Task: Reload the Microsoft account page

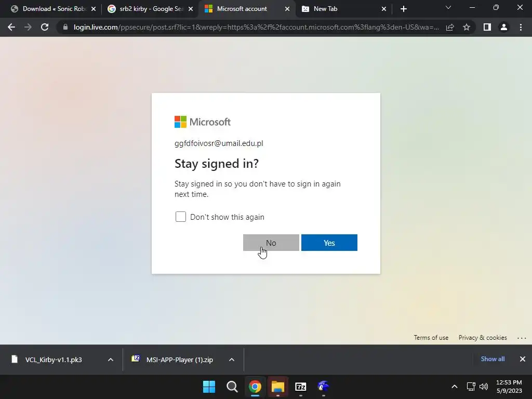Action: [45, 27]
